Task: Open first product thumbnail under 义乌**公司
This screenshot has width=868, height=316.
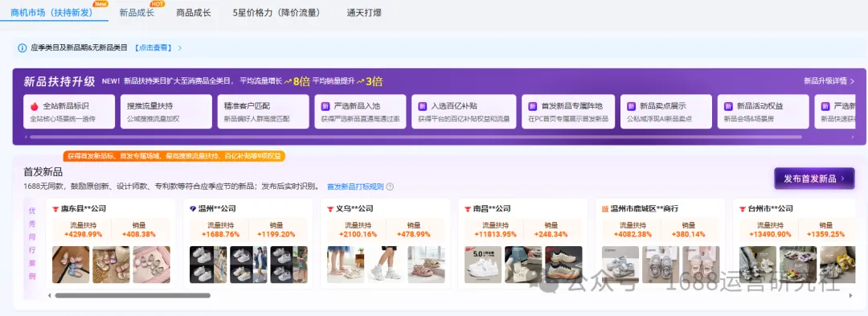Action: [346, 265]
